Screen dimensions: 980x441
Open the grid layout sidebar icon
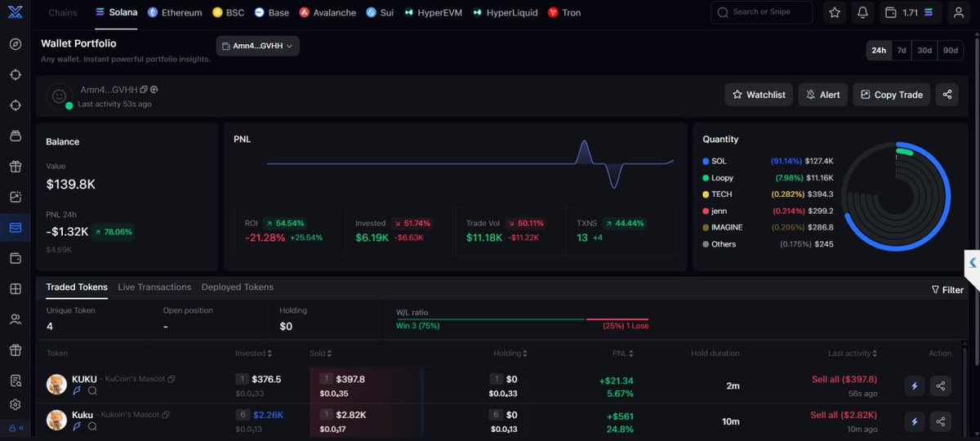[15, 288]
